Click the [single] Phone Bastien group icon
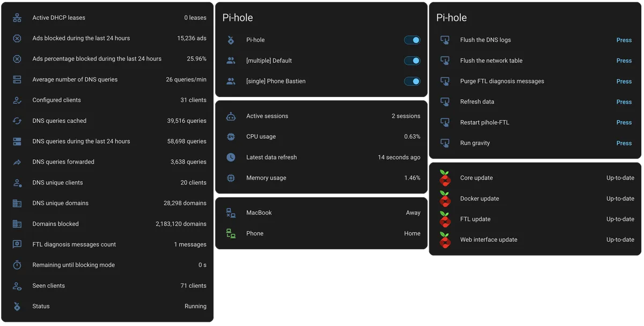Screen dimensions: 644x326 pyautogui.click(x=231, y=81)
